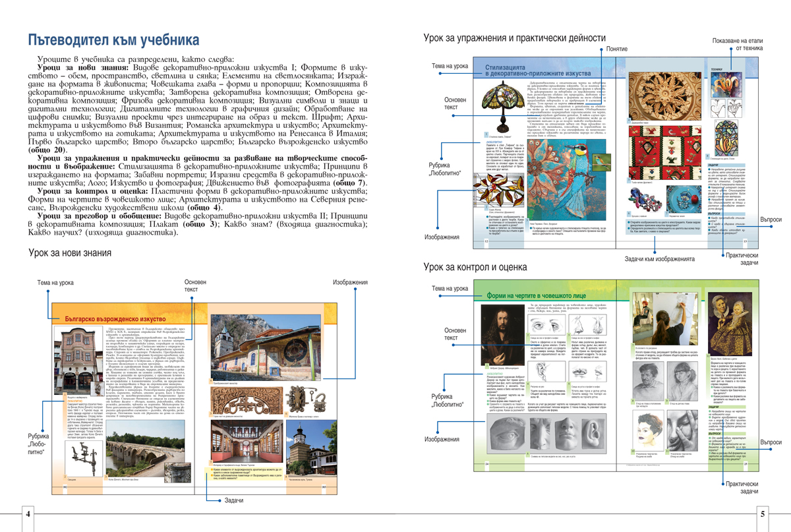The width and height of the screenshot is (791, 532).
Task: Select "Урок за упражнения и практически дейности" heading
Action: tap(514, 39)
